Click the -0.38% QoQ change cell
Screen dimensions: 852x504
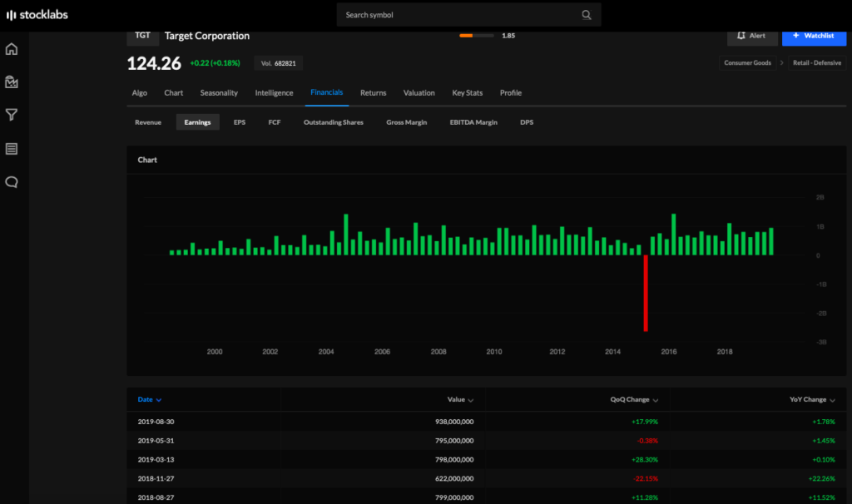tap(647, 441)
